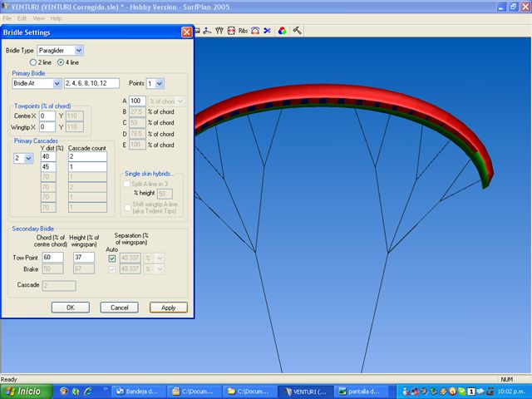Click the Ribs toolbar icon
Image resolution: width=532 pixels, height=399 pixels.
[x=243, y=31]
